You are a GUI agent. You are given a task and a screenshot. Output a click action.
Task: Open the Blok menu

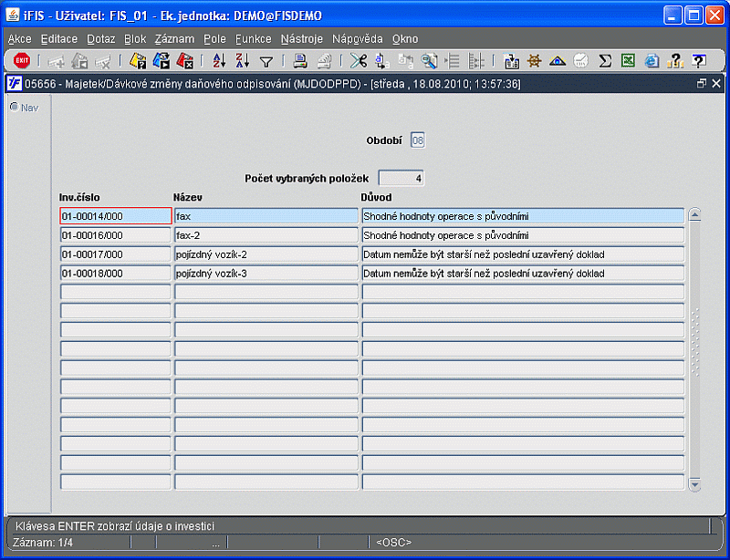[135, 39]
